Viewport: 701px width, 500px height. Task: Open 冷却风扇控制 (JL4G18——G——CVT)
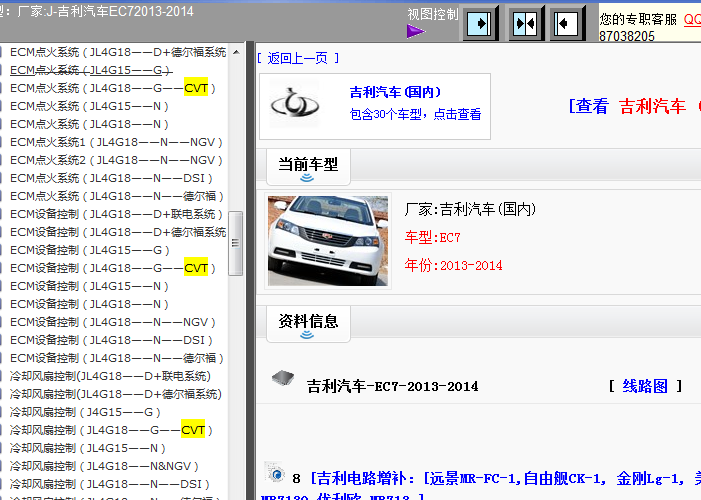click(x=111, y=430)
